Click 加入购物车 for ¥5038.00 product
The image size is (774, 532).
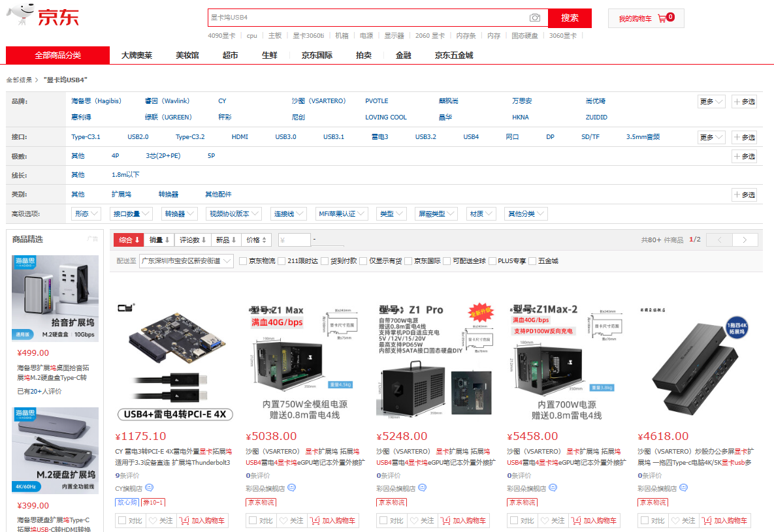coord(333,521)
